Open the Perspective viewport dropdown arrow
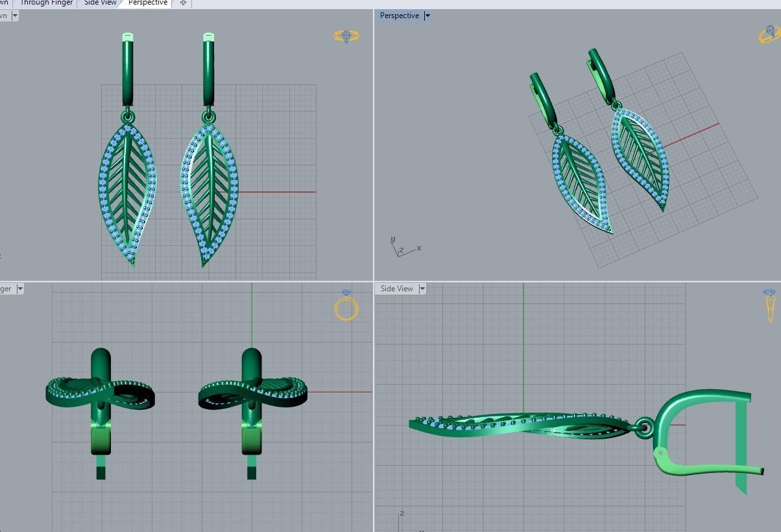This screenshot has height=532, width=781. click(427, 16)
